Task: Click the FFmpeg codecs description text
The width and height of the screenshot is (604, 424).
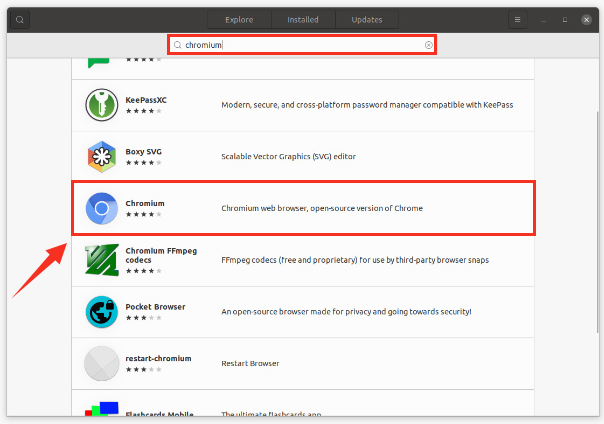Action: point(355,260)
